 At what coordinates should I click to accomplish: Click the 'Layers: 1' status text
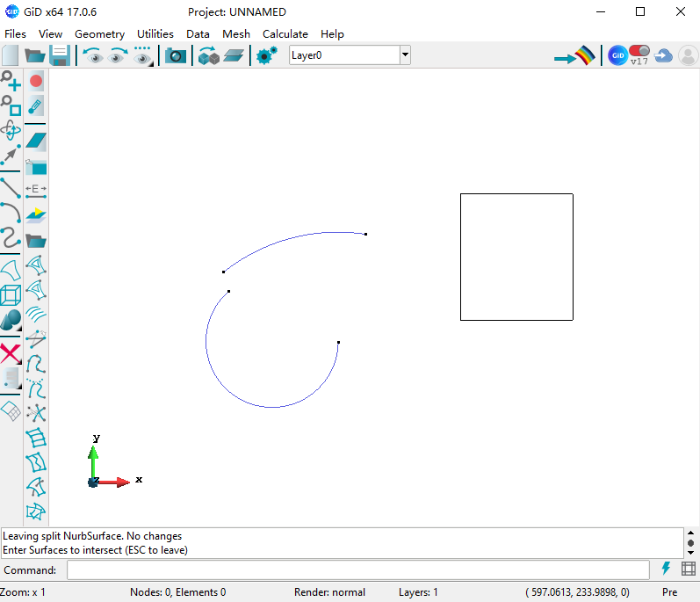tap(418, 592)
